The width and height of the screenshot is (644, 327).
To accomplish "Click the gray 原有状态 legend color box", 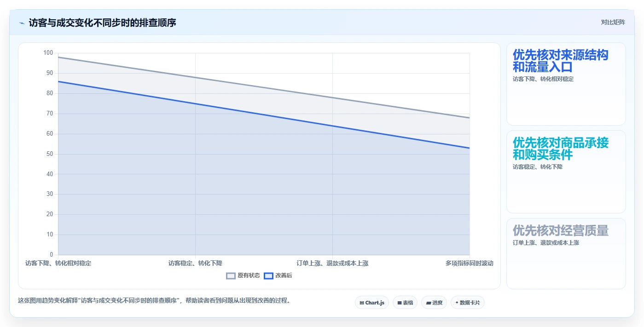I will (231, 276).
